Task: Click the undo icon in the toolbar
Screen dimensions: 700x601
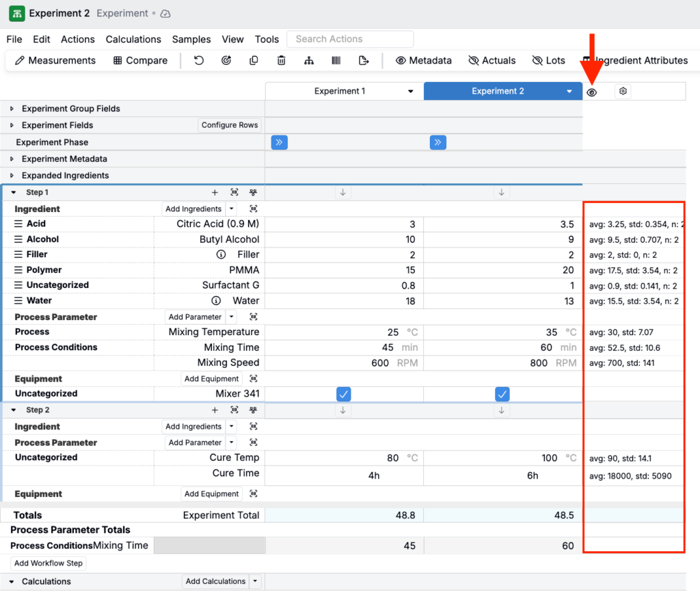Action: pos(199,60)
